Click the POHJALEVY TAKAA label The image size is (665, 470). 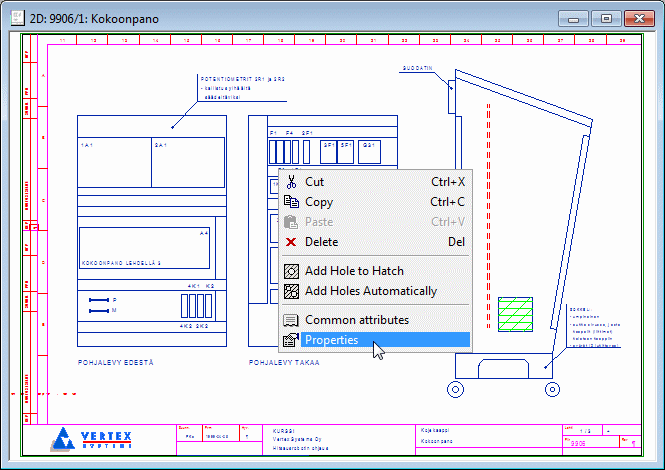click(x=284, y=362)
